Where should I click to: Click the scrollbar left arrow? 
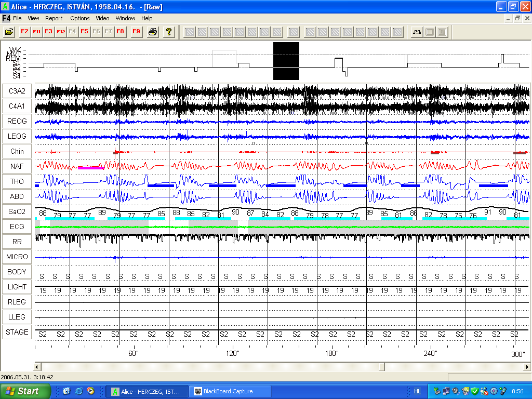(37, 367)
